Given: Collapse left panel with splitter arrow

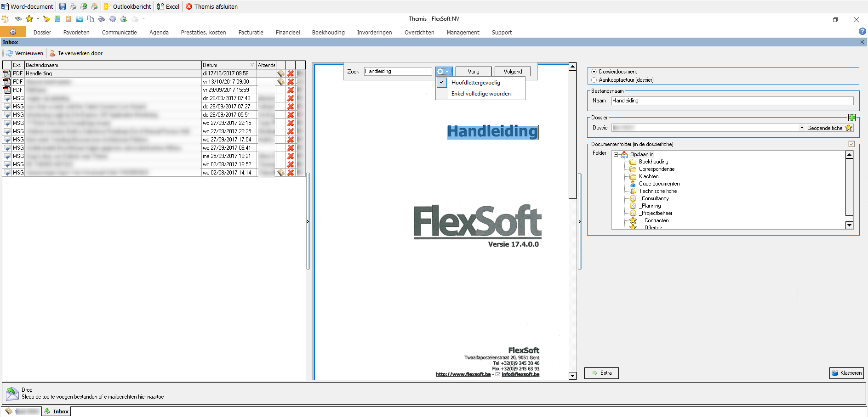Looking at the screenshot, I should (308, 221).
